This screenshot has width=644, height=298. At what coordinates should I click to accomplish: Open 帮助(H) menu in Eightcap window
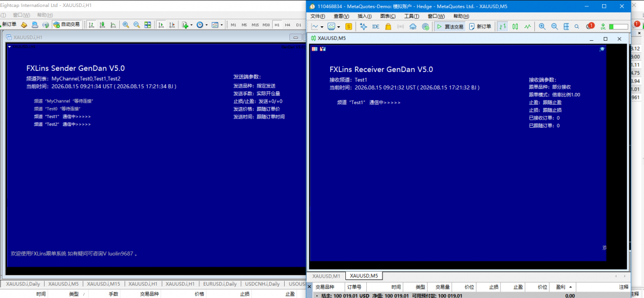[45, 15]
